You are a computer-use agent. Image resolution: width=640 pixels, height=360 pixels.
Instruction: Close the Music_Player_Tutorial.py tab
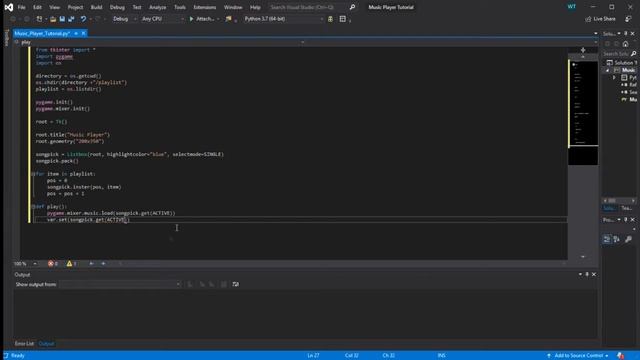(83, 33)
